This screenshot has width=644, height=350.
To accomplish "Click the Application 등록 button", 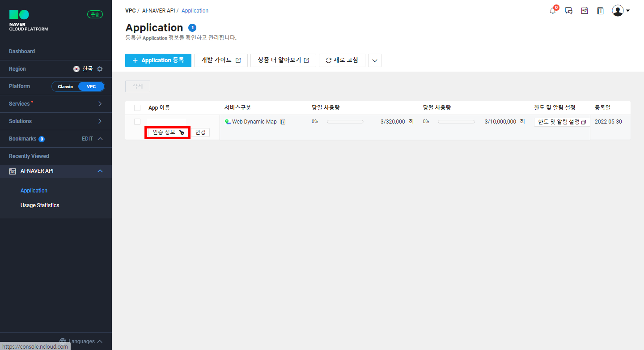I will click(158, 60).
